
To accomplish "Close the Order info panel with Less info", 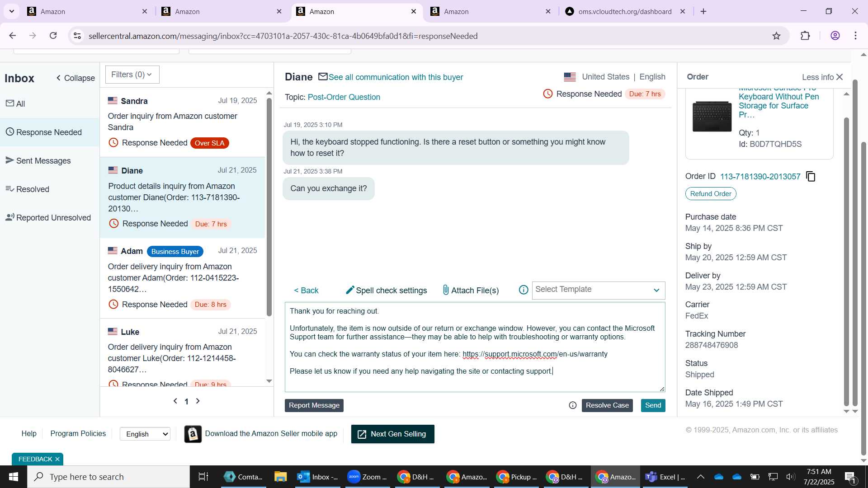I will (822, 77).
